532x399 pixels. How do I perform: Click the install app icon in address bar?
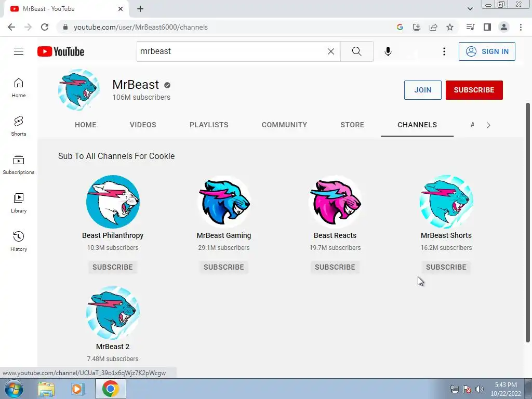point(416,27)
